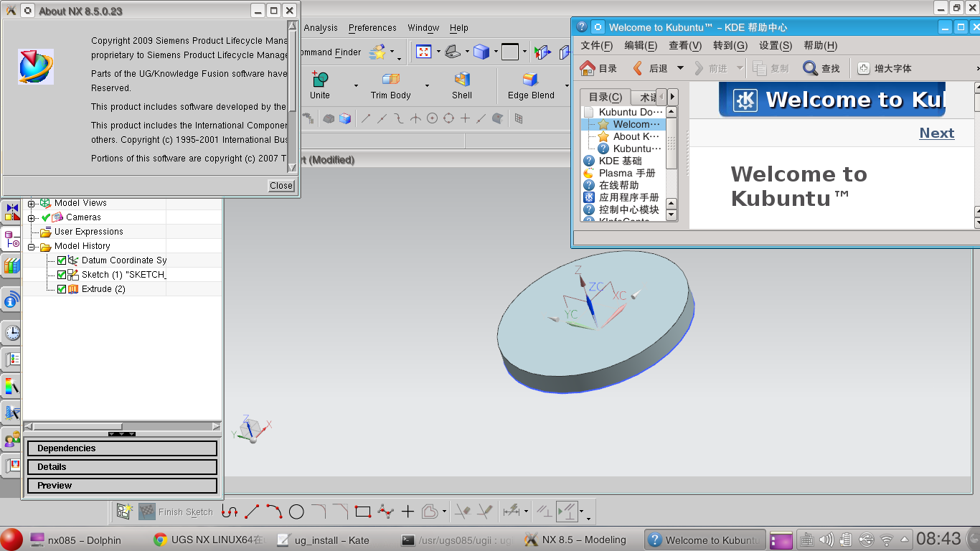
Task: Switch to the 目录(C) tab in help center
Action: point(606,97)
